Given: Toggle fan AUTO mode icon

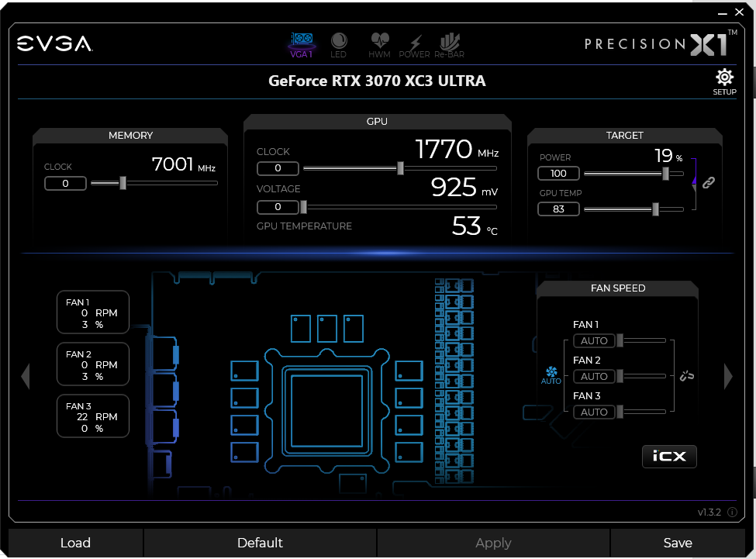Looking at the screenshot, I should [x=551, y=375].
